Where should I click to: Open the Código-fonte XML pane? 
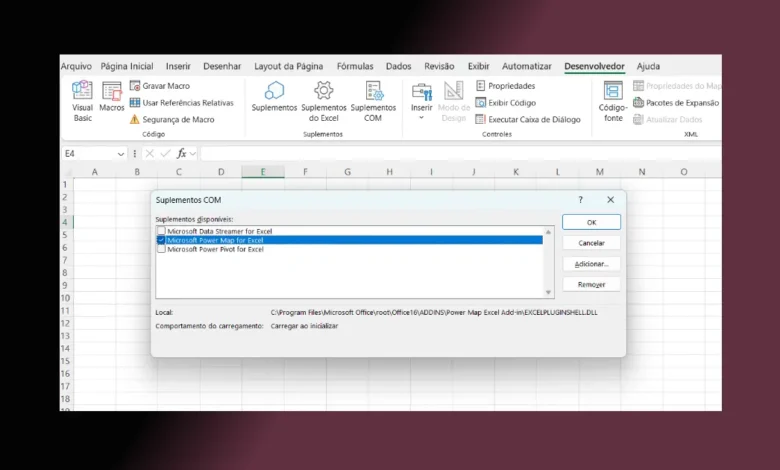[x=613, y=101]
